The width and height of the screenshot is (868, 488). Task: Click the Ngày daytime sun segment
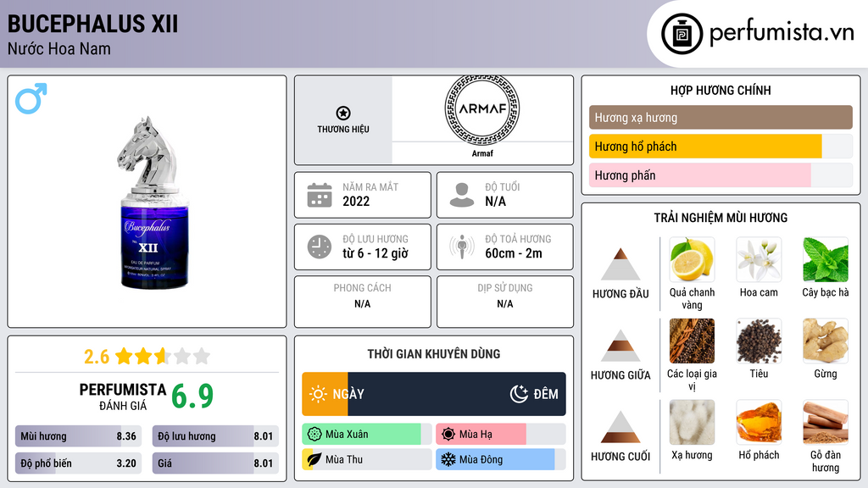click(325, 394)
